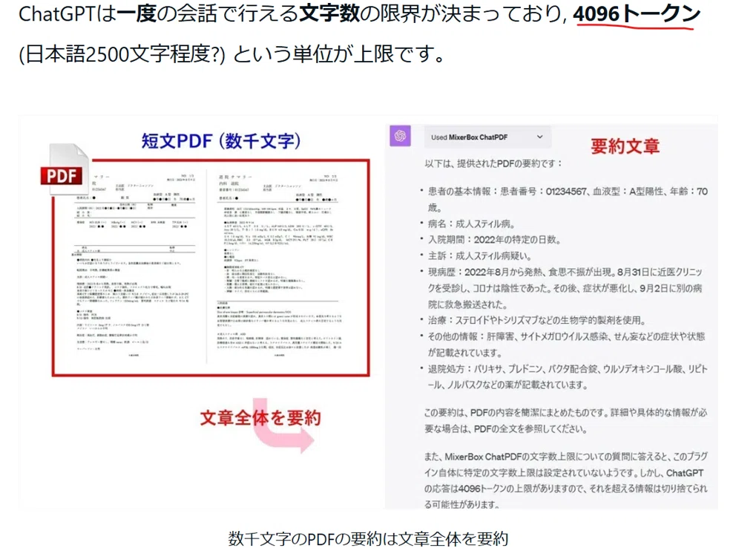Image resolution: width=756 pixels, height=548 pixels.
Task: Click the bold word 文字数 in heading
Action: (x=329, y=14)
